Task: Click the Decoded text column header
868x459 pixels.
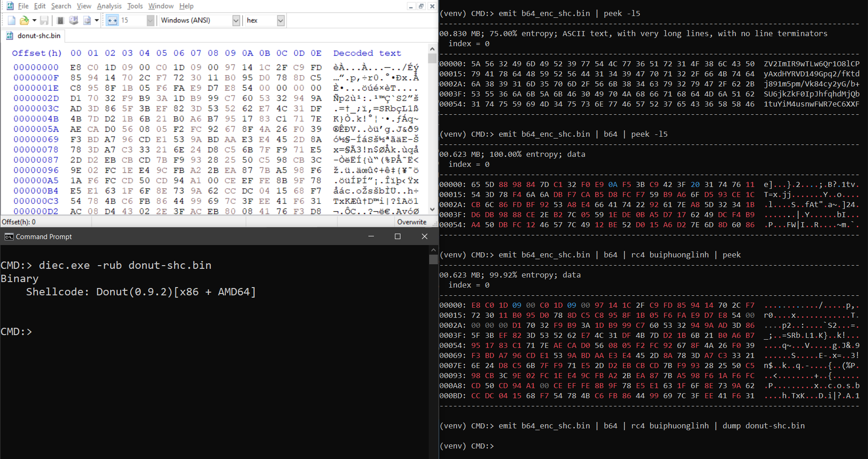Action: click(367, 53)
